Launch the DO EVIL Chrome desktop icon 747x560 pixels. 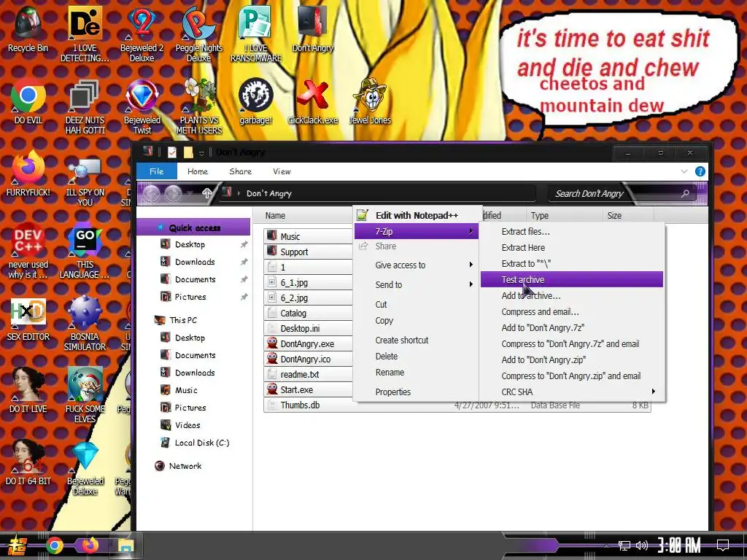[x=28, y=102]
